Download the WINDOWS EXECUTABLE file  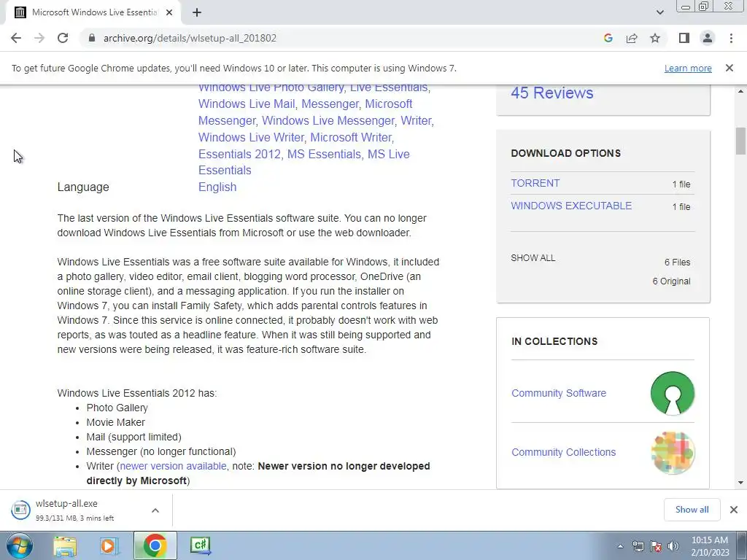(x=571, y=206)
